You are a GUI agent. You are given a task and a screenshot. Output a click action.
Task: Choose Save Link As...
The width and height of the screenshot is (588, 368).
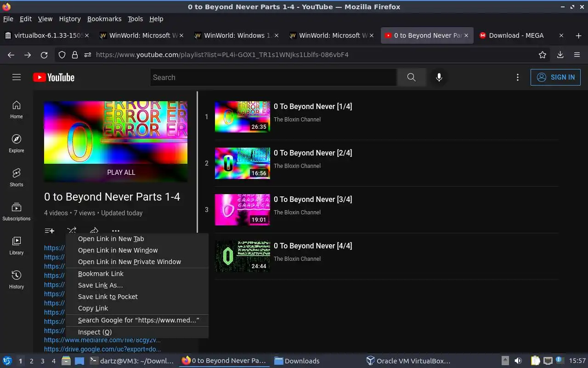pyautogui.click(x=137, y=285)
